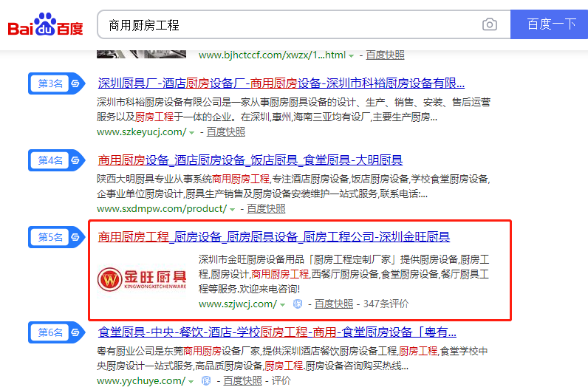Click the www.bjhctccf.com/xwzx/1...html URL
588x390 pixels.
coord(273,55)
